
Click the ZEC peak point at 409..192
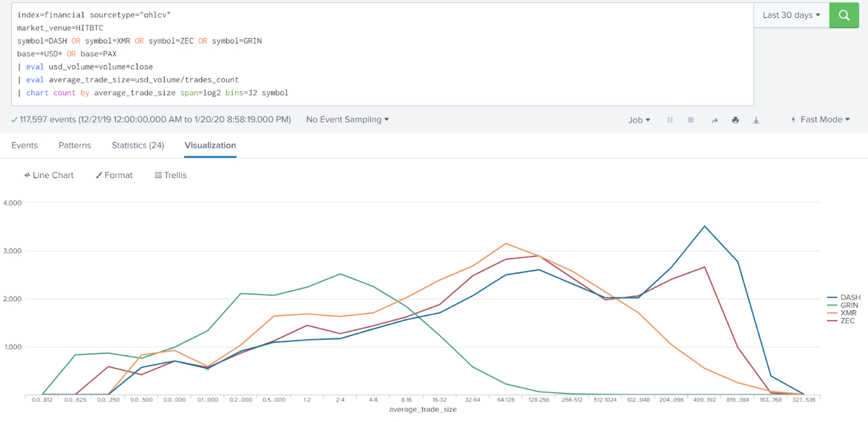[705, 267]
